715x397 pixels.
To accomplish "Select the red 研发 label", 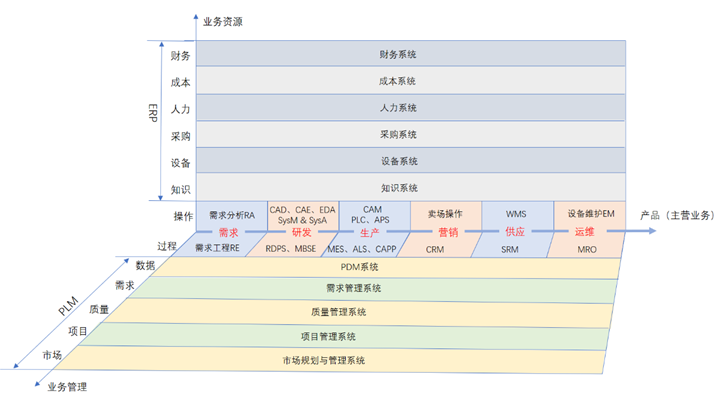I will coord(301,232).
